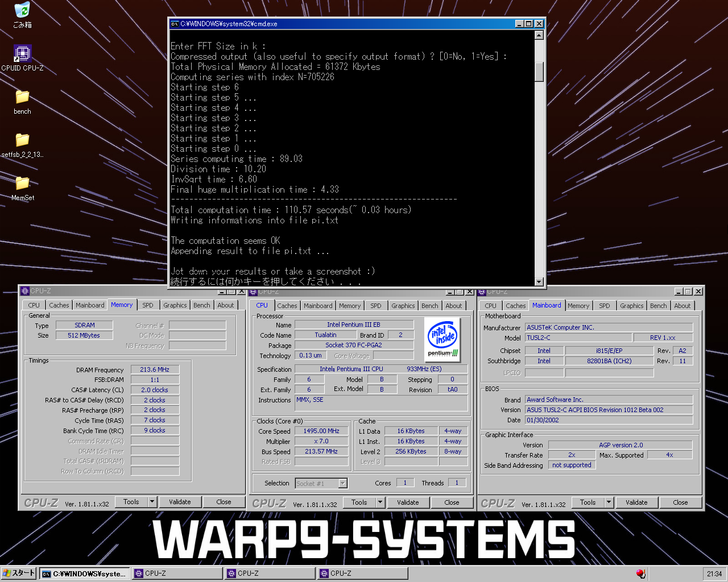
Task: Open Caches tab in right CPU-Z window
Action: click(516, 306)
